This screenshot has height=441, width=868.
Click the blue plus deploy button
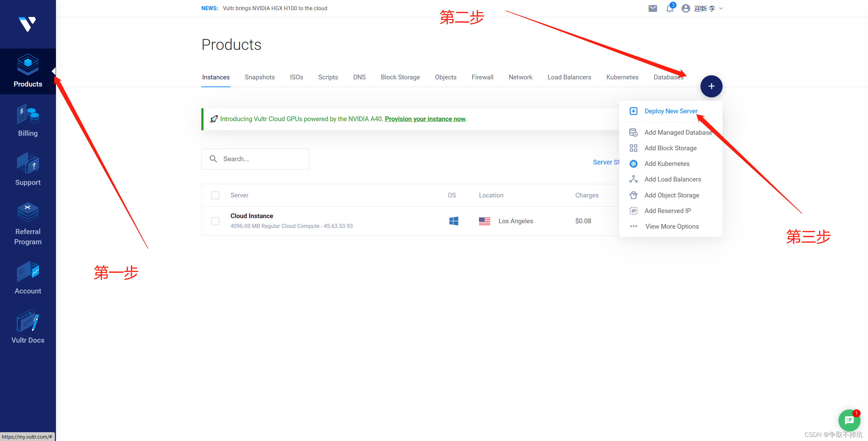(x=711, y=86)
